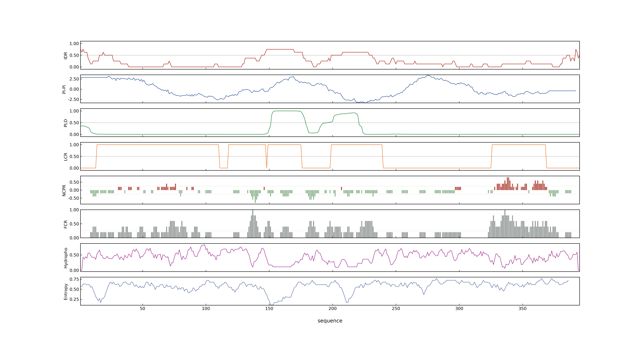Click the x-axis tick label 100
644x343 pixels.
pyautogui.click(x=206, y=309)
